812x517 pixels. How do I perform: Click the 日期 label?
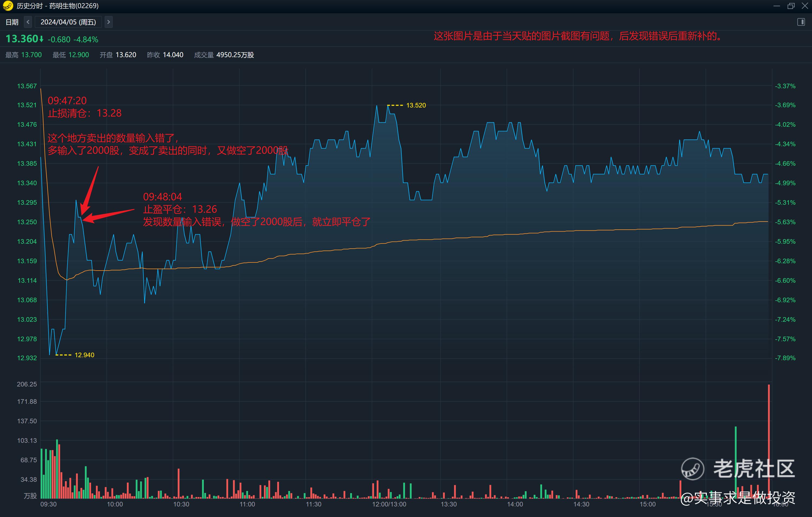(12, 22)
